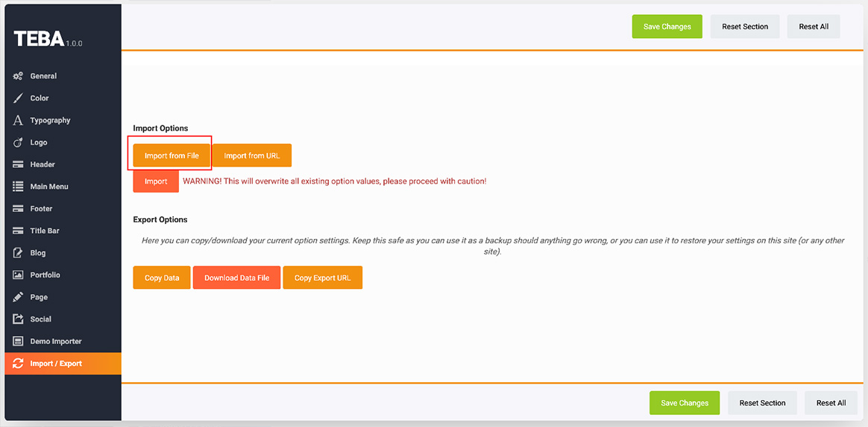This screenshot has height=427, width=868.
Task: Select the Import / Export menu item
Action: point(63,364)
